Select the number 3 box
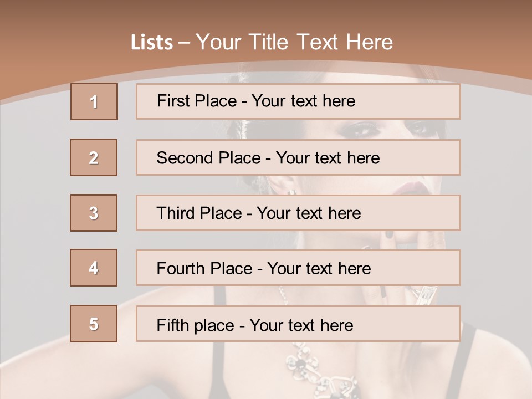 click(x=94, y=213)
